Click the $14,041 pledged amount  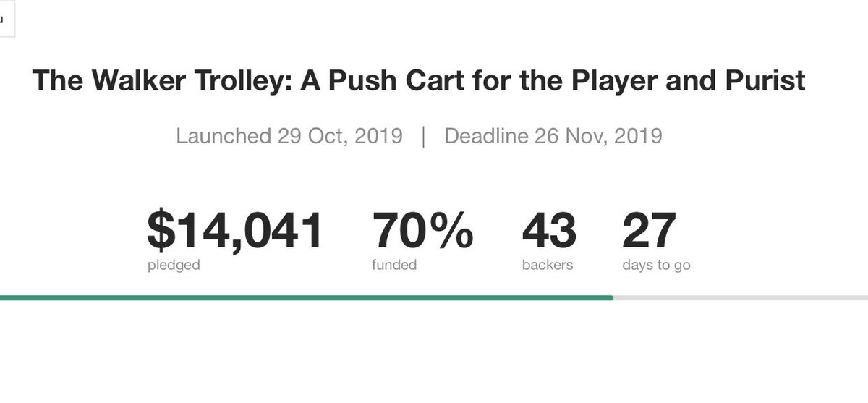(235, 231)
